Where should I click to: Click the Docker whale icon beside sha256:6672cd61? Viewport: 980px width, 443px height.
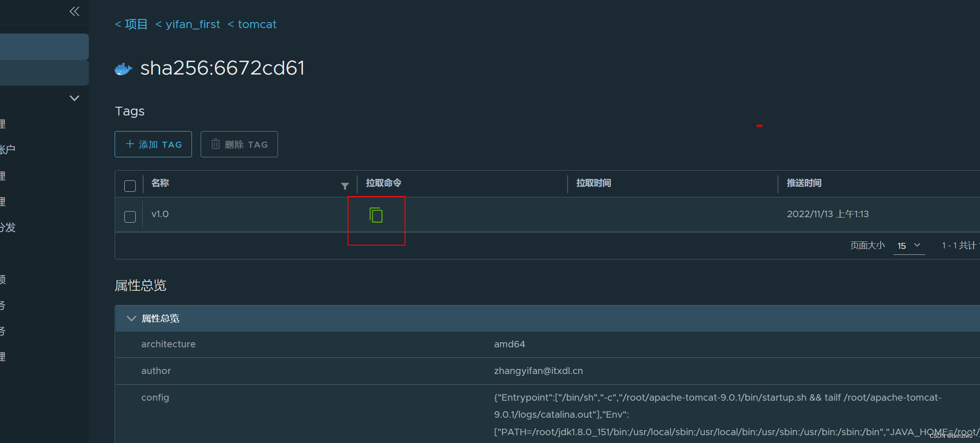(123, 69)
